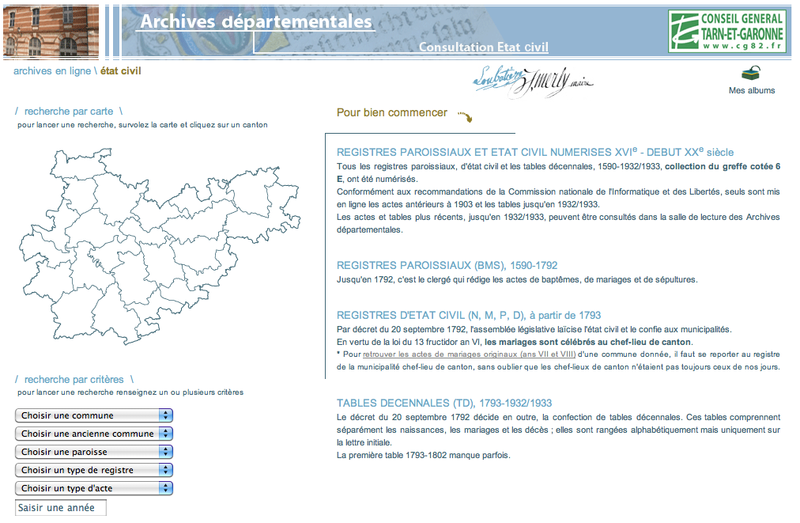
Task: Click REGISTRES D'ETAT CIVIL (N, M, P, D) heading
Action: coord(469,315)
